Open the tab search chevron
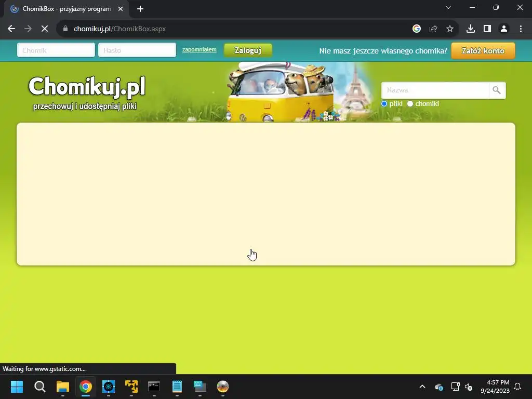Screen dimensions: 532x399 pyautogui.click(x=448, y=7)
